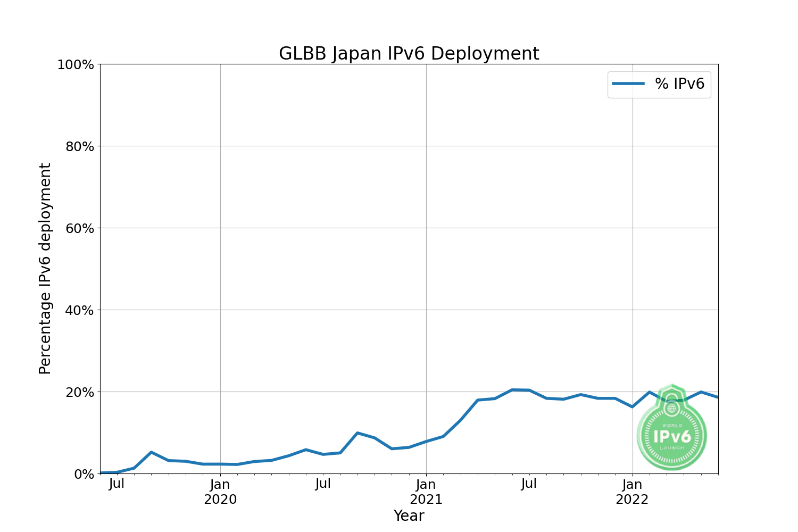
Task: Click the 'Jul' label between 2021 and 2022
Action: point(529,484)
